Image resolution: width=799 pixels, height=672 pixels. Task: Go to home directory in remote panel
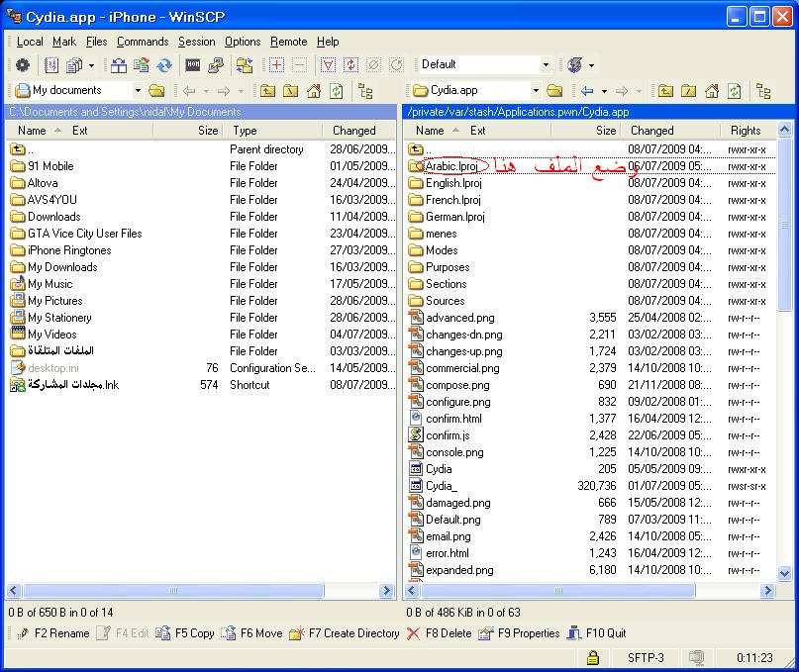click(712, 91)
